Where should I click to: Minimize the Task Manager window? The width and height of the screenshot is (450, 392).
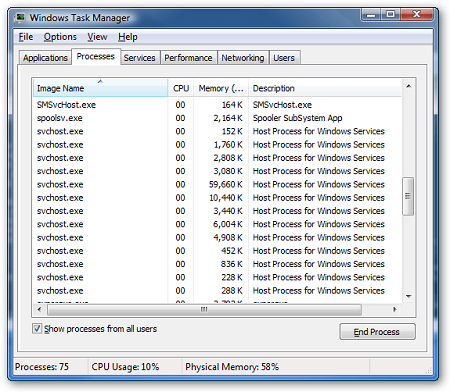pos(371,15)
